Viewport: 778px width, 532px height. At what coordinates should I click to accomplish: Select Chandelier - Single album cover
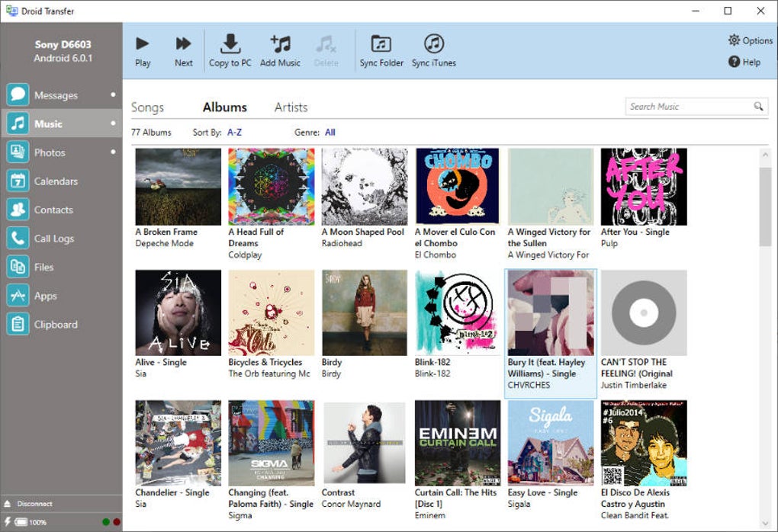[178, 444]
